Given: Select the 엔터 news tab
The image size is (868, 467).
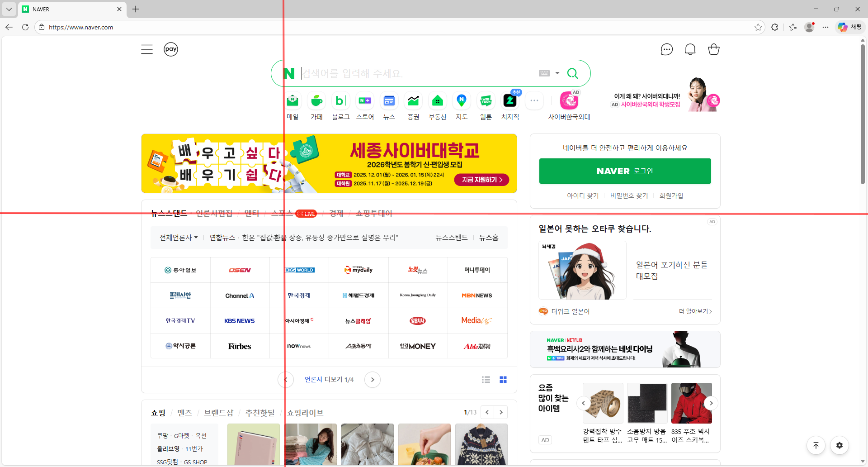Looking at the screenshot, I should [x=252, y=213].
